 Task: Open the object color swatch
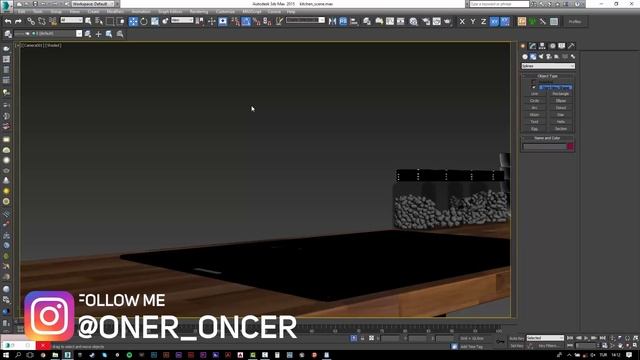coord(570,147)
